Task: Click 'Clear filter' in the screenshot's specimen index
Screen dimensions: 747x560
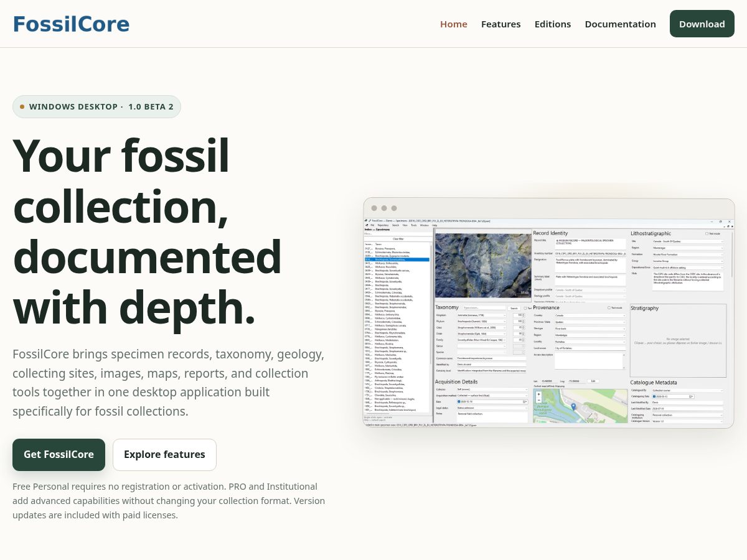Action: [x=398, y=238]
